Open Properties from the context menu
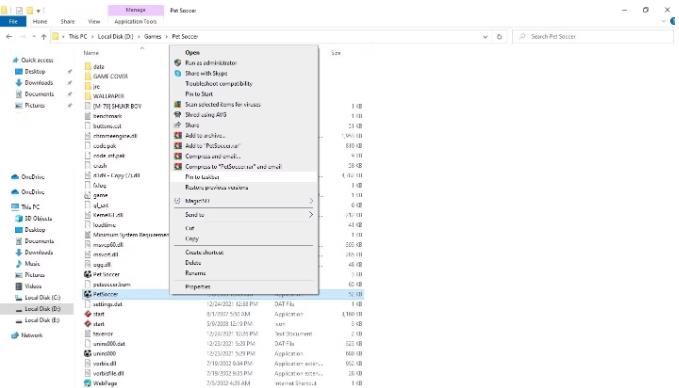679x388 pixels. coord(197,287)
